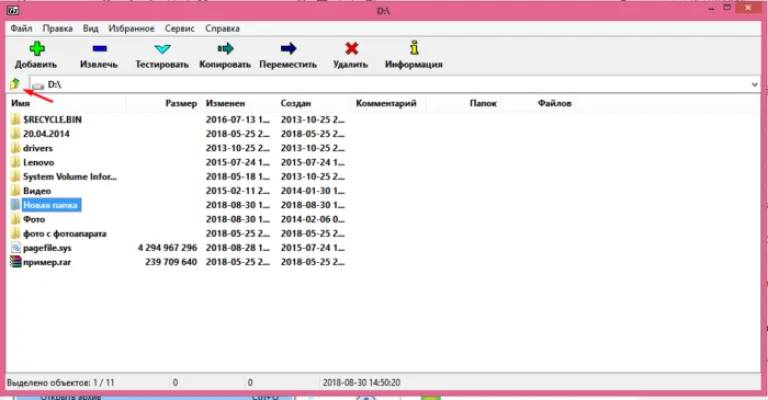Click the drivers folder icon
The width and height of the screenshot is (768, 400).
(16, 147)
